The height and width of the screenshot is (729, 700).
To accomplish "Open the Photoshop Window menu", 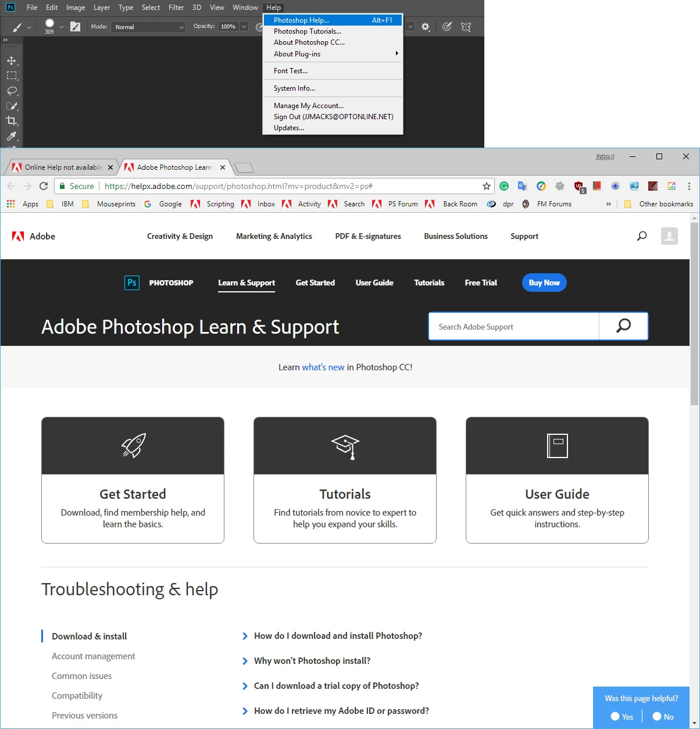I will point(245,8).
